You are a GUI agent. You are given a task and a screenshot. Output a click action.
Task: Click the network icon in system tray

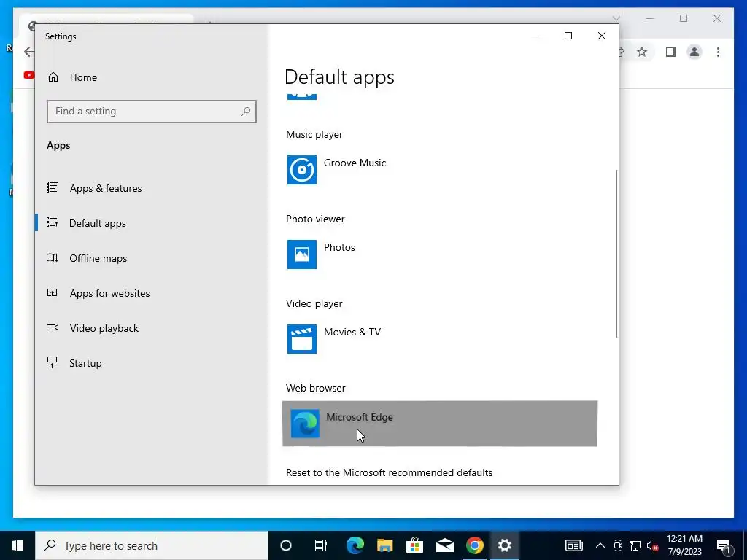[635, 545]
